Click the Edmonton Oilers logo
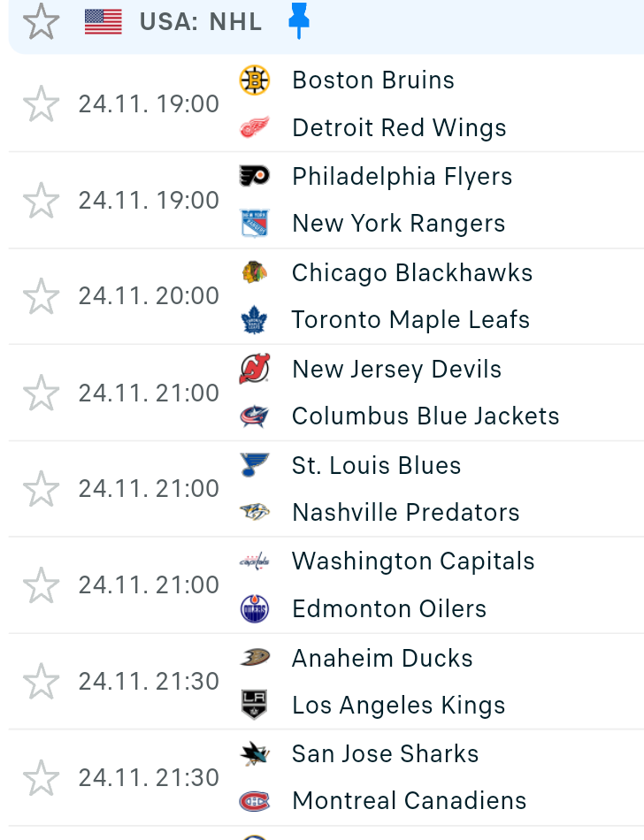 [x=255, y=609]
